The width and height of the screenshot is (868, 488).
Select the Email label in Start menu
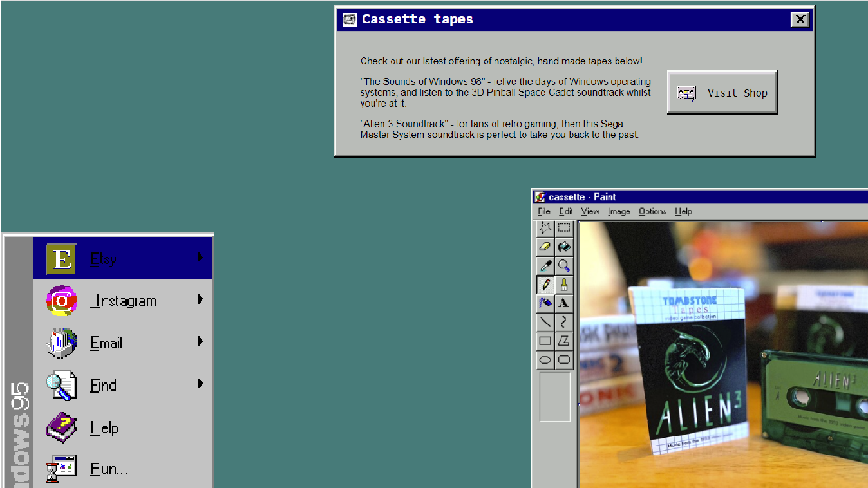coord(107,343)
